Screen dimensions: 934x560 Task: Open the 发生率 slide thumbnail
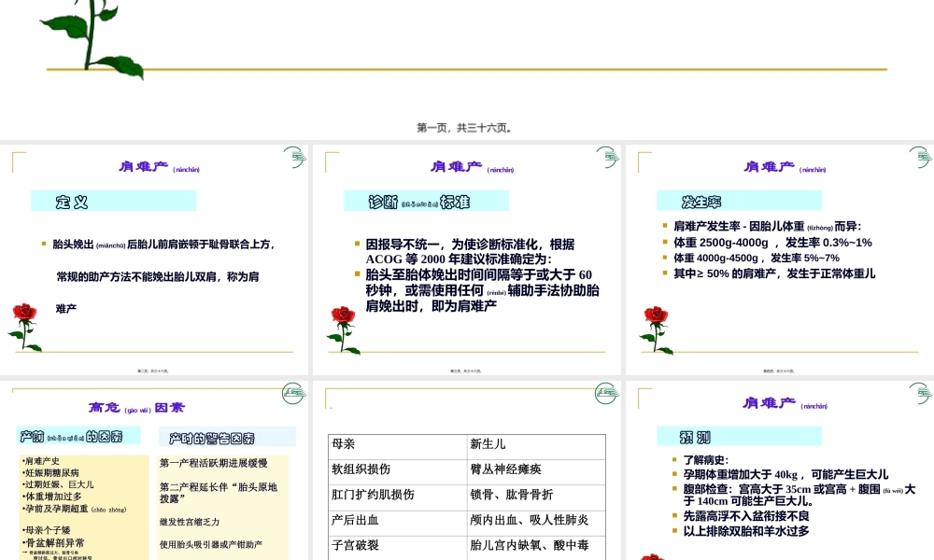[780, 259]
